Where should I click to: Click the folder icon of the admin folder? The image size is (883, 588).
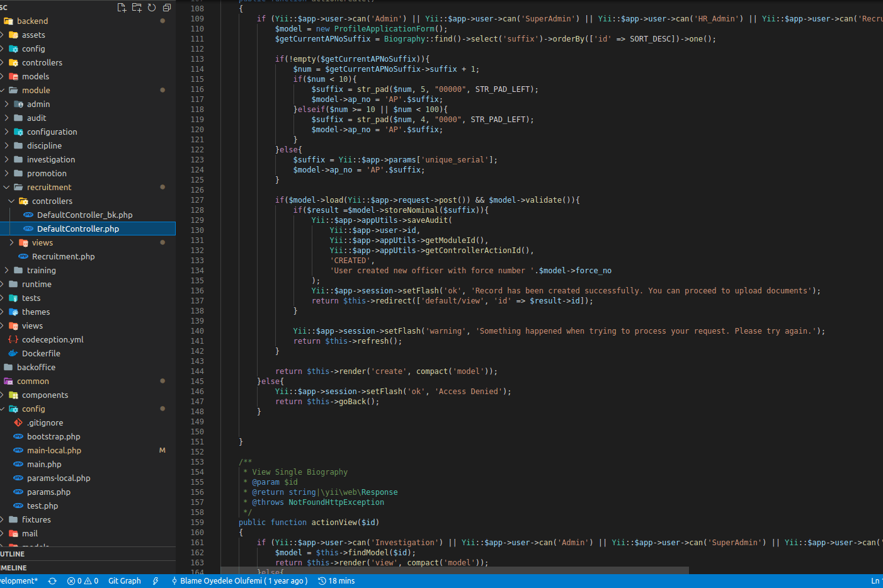[18, 104]
